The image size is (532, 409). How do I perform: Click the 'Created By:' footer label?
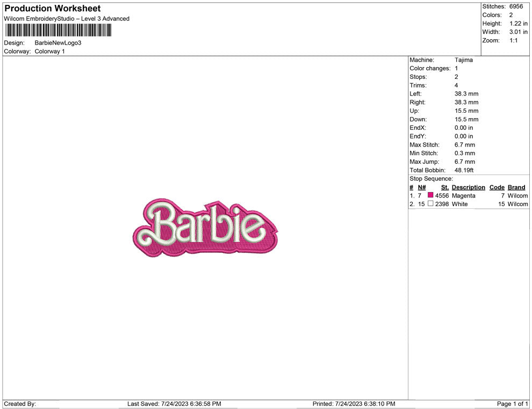[x=20, y=404]
